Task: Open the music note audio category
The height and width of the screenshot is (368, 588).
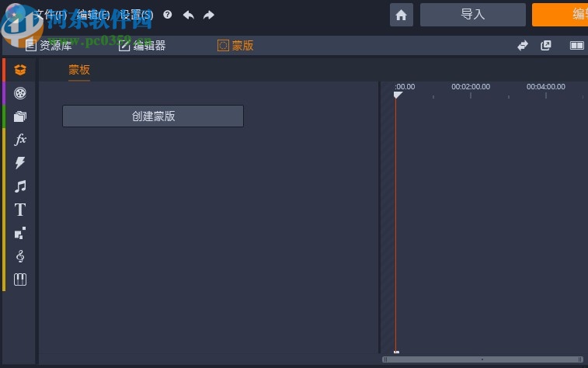Action: [x=20, y=186]
